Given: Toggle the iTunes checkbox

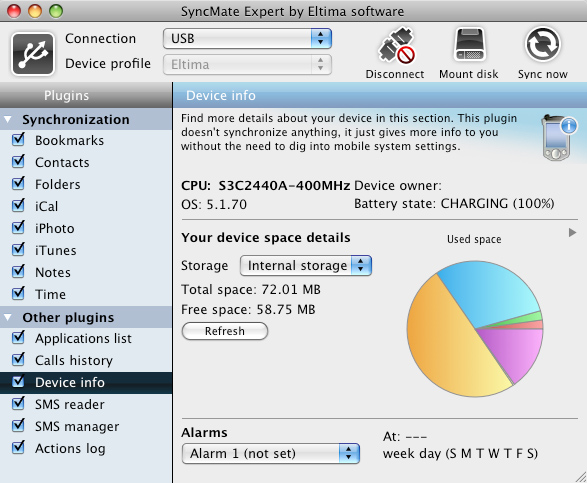Looking at the screenshot, I should 18,250.
